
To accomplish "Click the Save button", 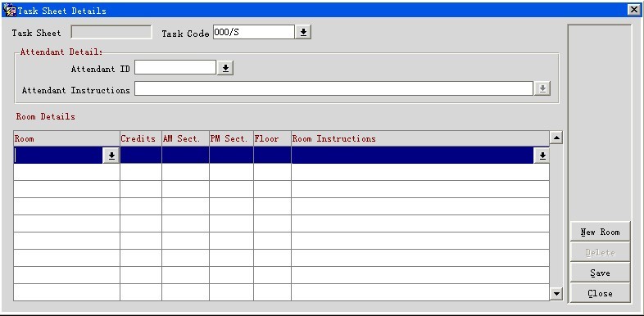I will 600,273.
